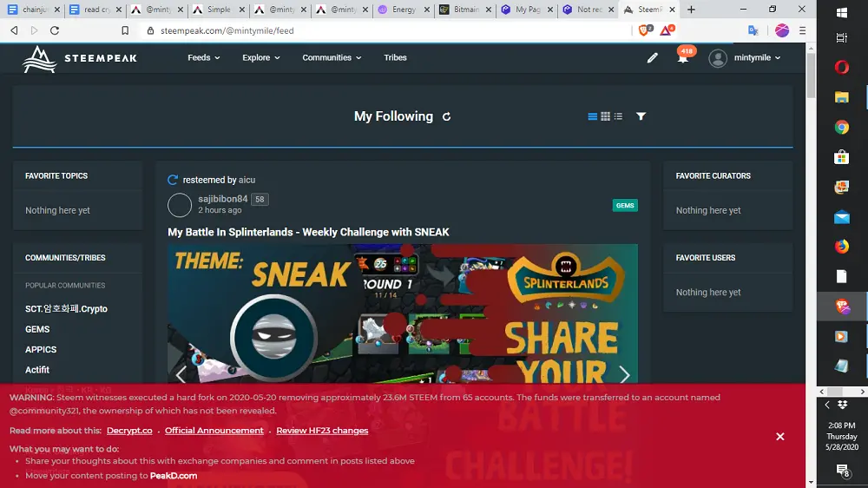This screenshot has width=868, height=488.
Task: Open Brave shields lion icon
Action: click(x=645, y=30)
